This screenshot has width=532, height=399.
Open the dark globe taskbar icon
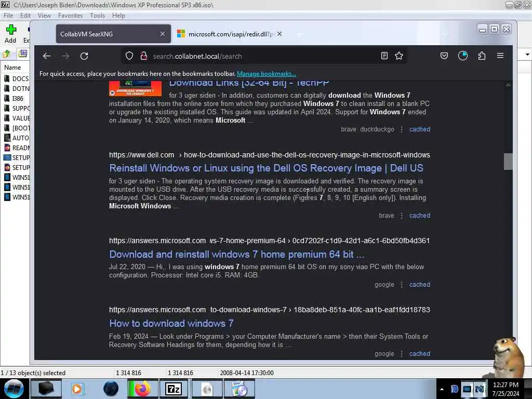coord(111,389)
